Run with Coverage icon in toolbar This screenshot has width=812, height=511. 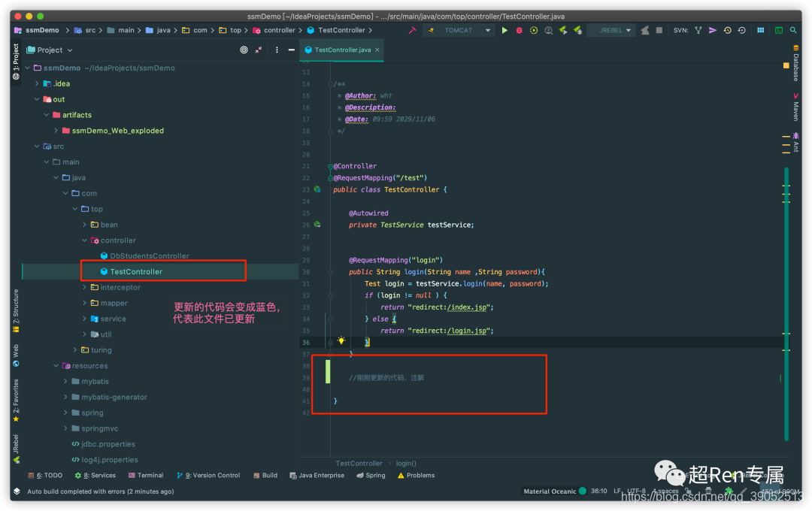(533, 31)
